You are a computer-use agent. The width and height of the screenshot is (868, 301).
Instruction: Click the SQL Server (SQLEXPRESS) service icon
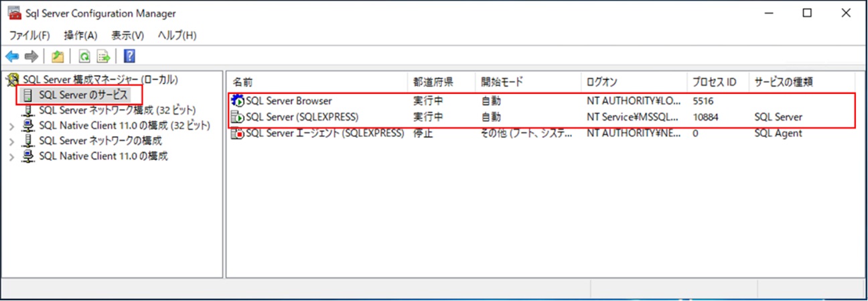238,117
